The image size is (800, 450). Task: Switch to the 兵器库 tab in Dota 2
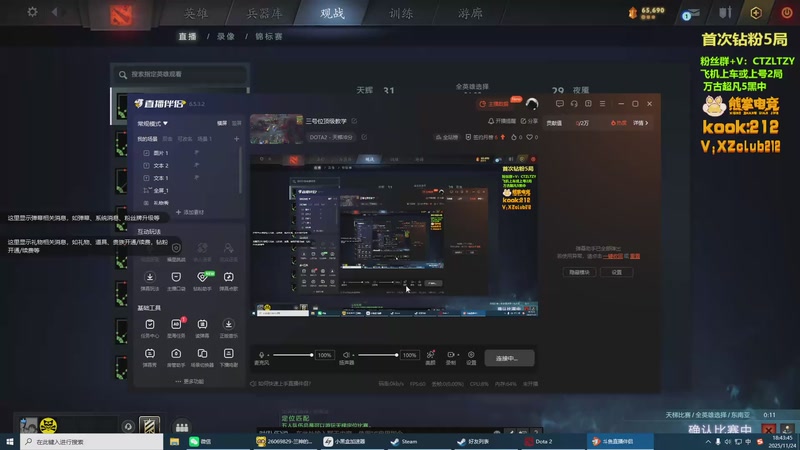[264, 13]
